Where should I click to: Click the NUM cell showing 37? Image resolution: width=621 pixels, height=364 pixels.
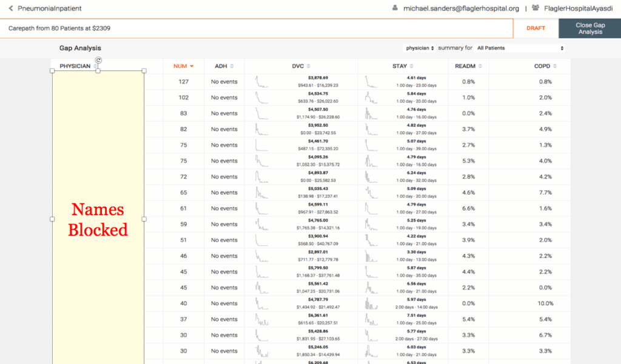[183, 319]
